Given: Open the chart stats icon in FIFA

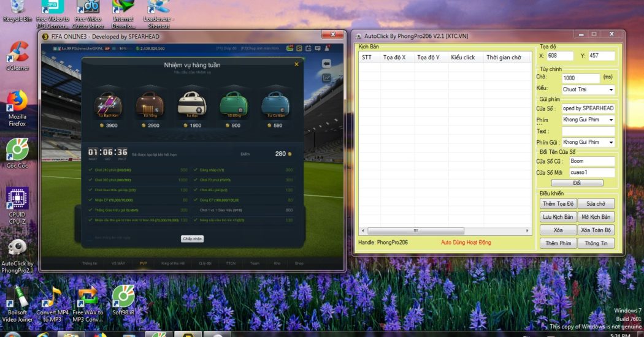Looking at the screenshot, I should tap(326, 78).
